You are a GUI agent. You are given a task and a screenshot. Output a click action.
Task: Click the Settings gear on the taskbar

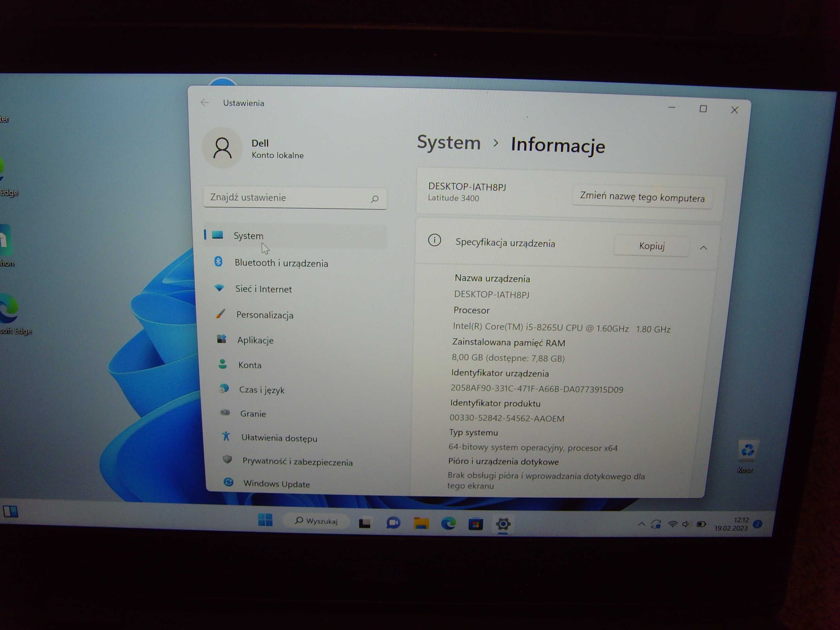pos(503,524)
